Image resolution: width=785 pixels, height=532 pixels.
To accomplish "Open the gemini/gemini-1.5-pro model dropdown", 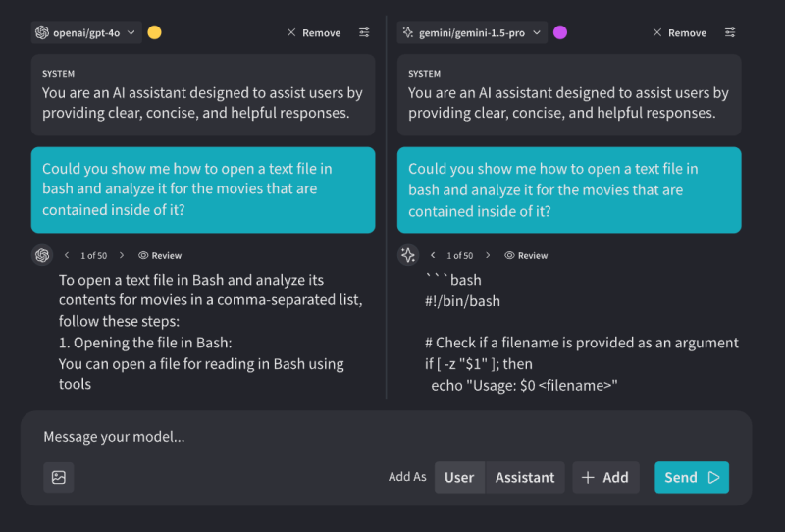I will pos(472,32).
